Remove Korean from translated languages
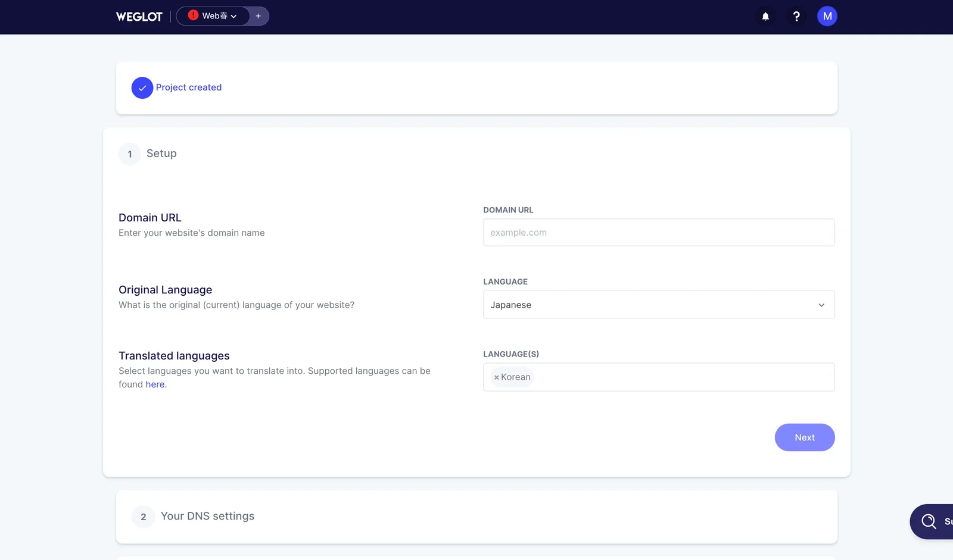The image size is (953, 560). [497, 377]
